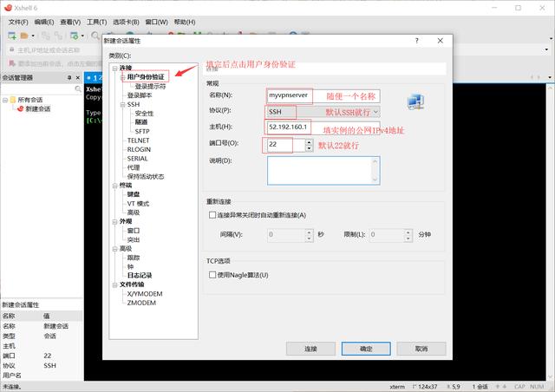Select ZMODEM under 文件传输

[x=141, y=303]
